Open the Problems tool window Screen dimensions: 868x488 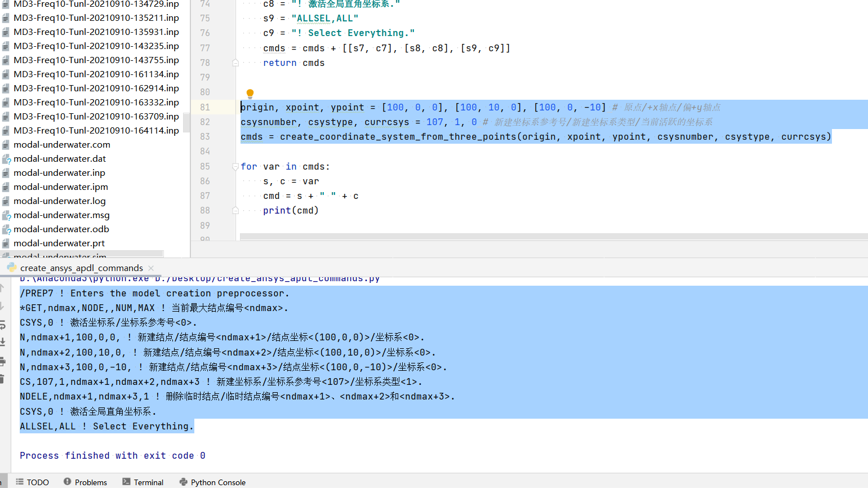[x=86, y=482]
